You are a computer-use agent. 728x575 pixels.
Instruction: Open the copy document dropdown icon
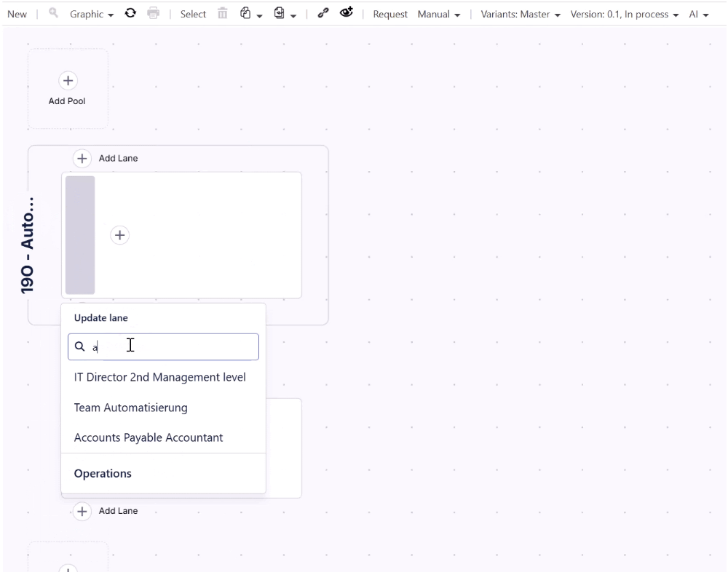click(x=250, y=13)
